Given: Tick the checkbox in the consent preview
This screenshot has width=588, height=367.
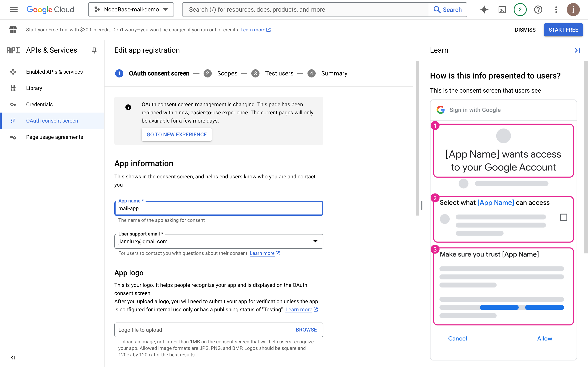Looking at the screenshot, I should [563, 217].
